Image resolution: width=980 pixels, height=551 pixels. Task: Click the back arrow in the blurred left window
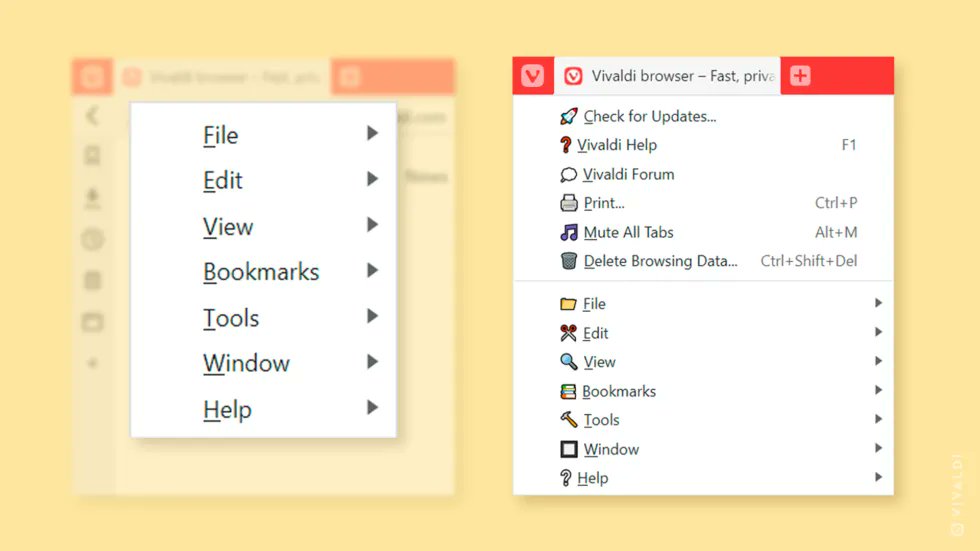pos(92,115)
